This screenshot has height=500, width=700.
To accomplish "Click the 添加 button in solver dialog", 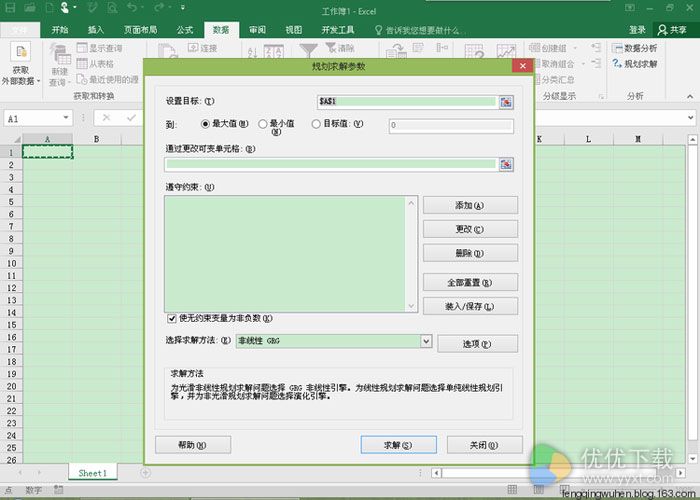I will click(x=470, y=205).
